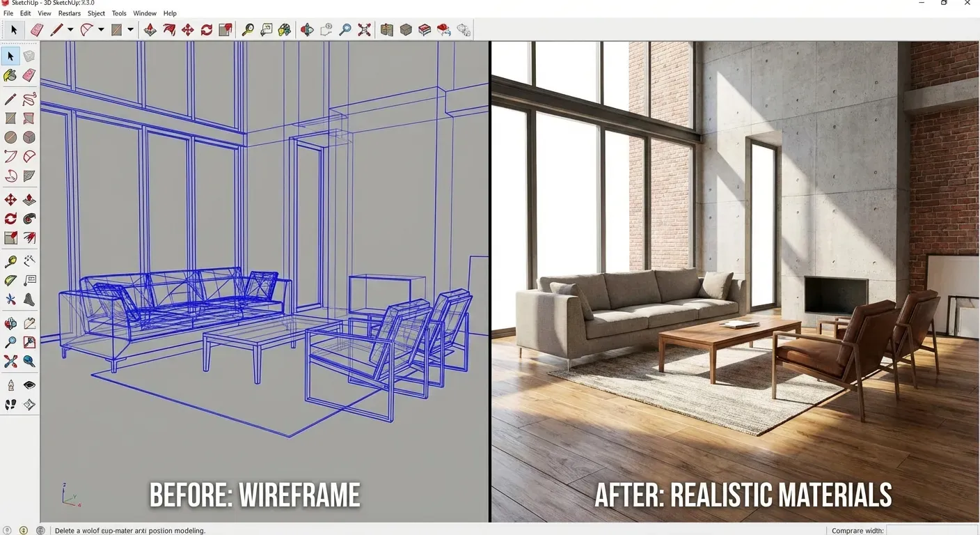
Task: Select the Rotate tool
Action: coord(10,218)
